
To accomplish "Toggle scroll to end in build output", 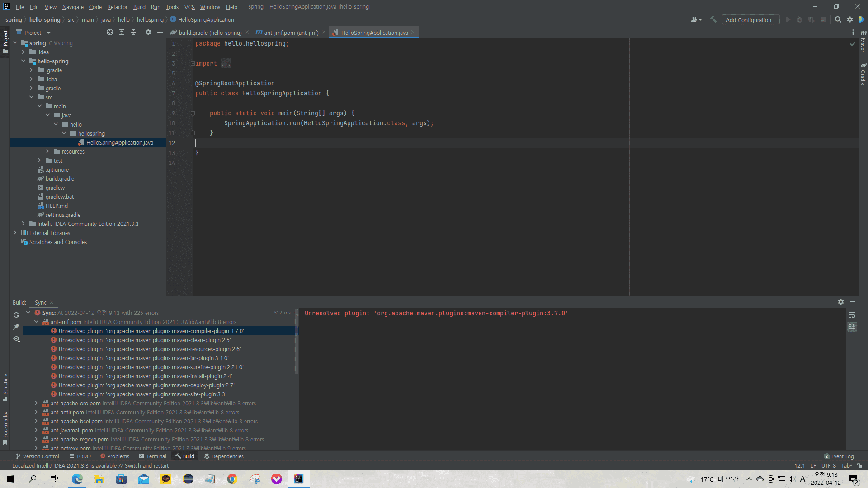I will click(x=852, y=326).
